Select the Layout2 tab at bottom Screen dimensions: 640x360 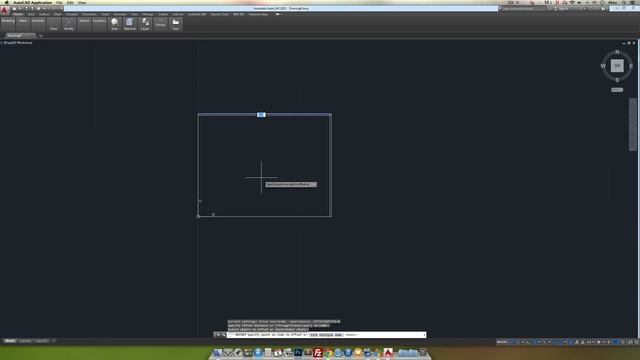click(x=41, y=341)
